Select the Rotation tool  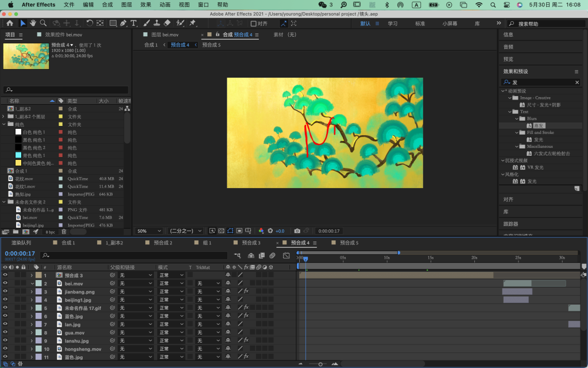[89, 23]
